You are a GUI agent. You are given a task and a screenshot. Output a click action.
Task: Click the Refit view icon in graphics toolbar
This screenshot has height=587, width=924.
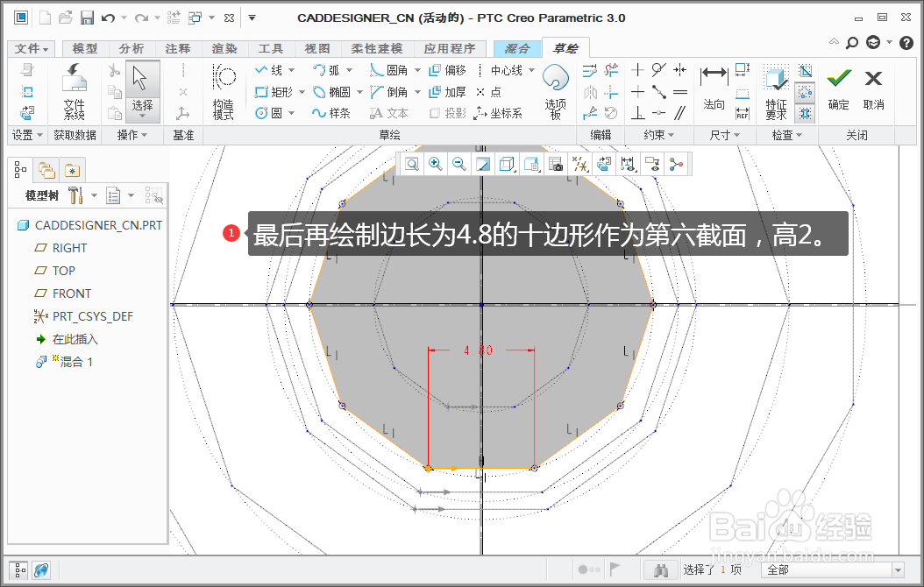(x=412, y=164)
